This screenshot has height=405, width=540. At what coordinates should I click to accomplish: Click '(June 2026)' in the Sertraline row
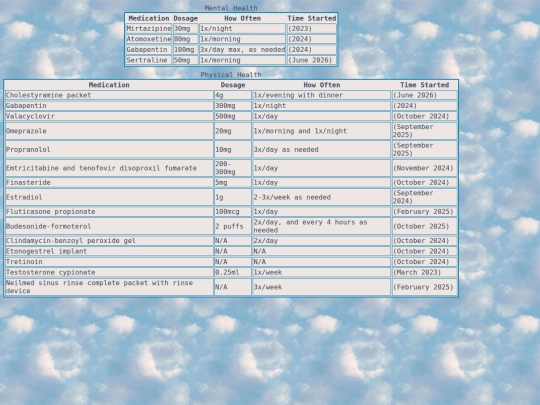point(312,60)
